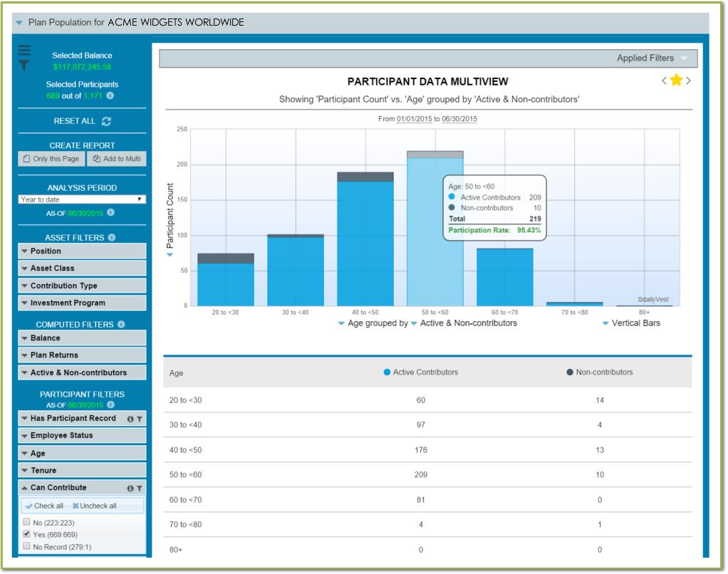The image size is (728, 574).
Task: Click the hamburger menu icon in sidebar
Action: [x=24, y=50]
